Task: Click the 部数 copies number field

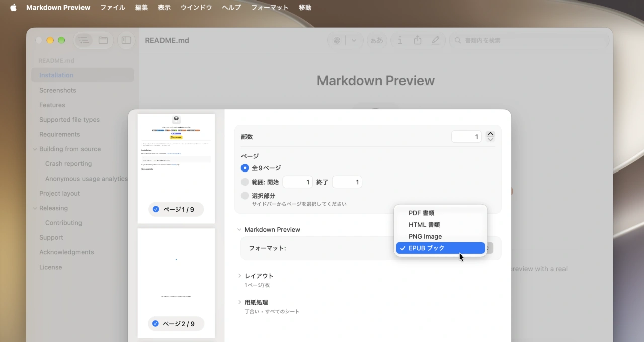Action: tap(466, 136)
